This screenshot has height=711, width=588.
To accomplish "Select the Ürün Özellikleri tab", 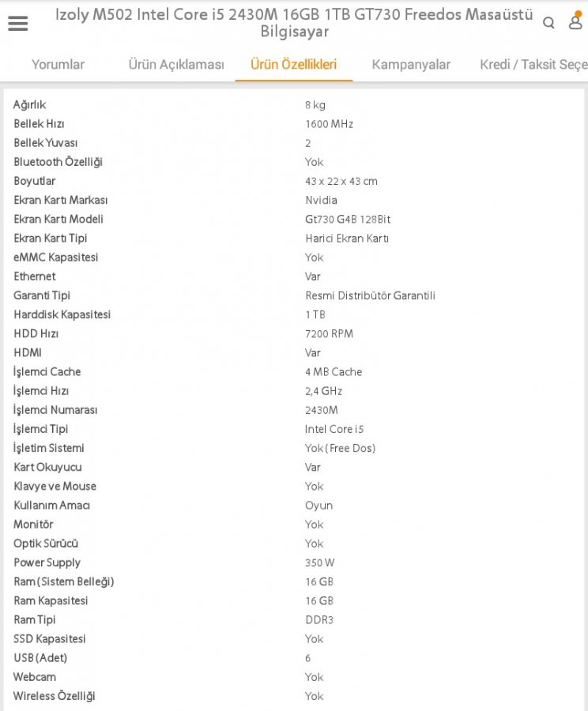I will (x=293, y=65).
